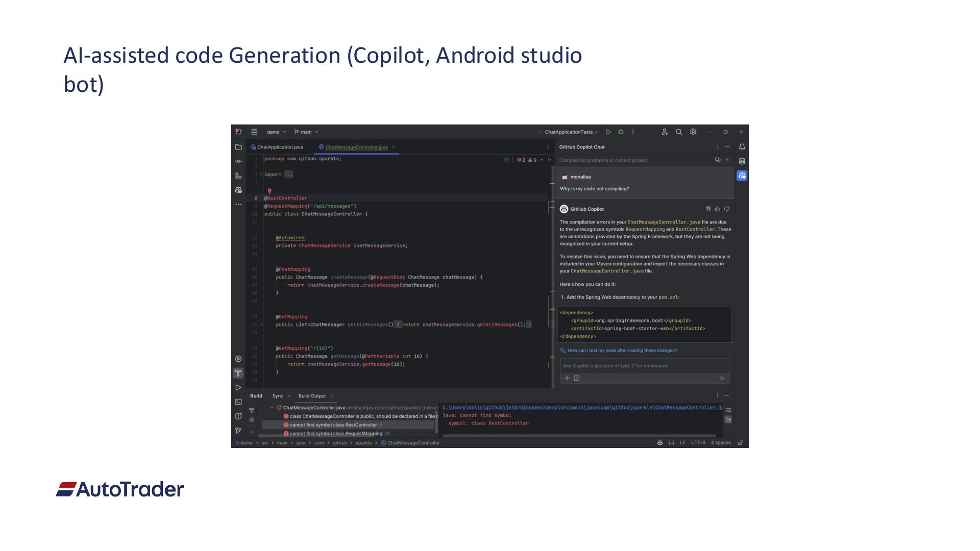Open more run actions menu
The width and height of the screenshot is (980, 551).
[633, 132]
